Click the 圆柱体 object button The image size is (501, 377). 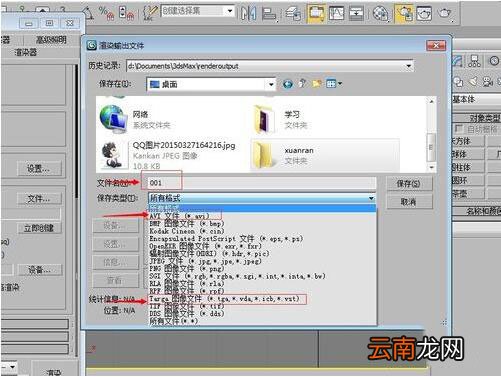click(x=468, y=167)
